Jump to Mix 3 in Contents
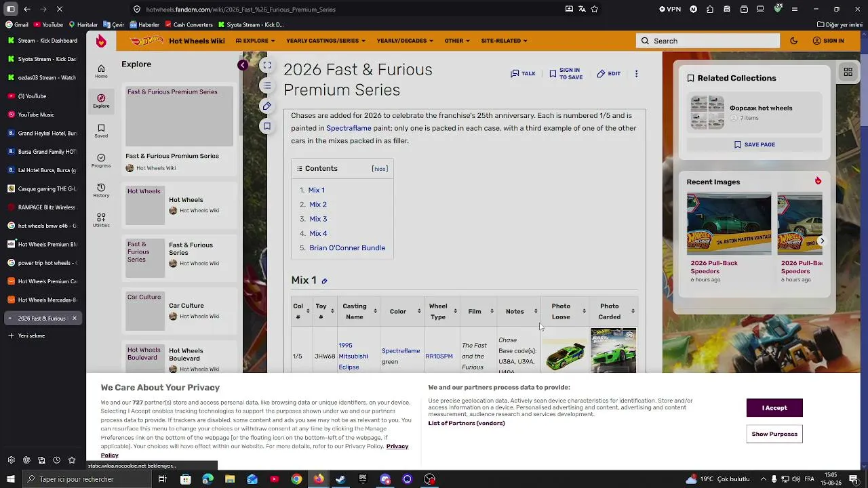This screenshot has height=488, width=868. click(318, 219)
